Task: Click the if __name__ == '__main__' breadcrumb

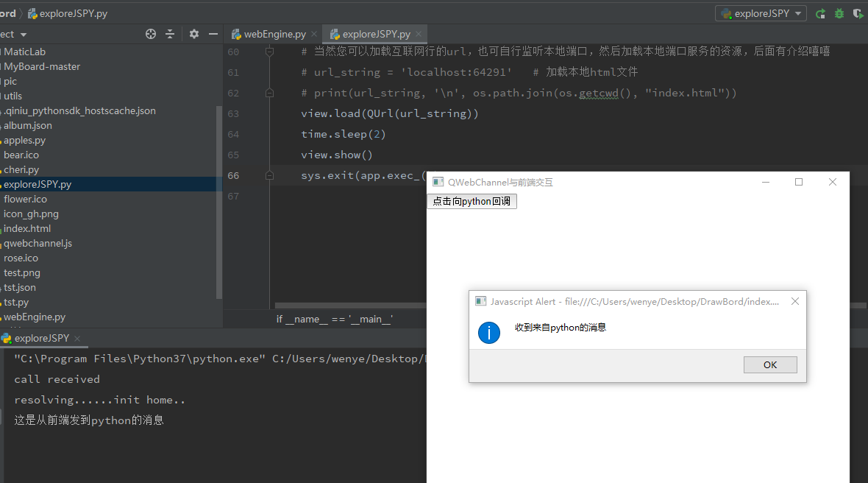Action: pyautogui.click(x=335, y=319)
